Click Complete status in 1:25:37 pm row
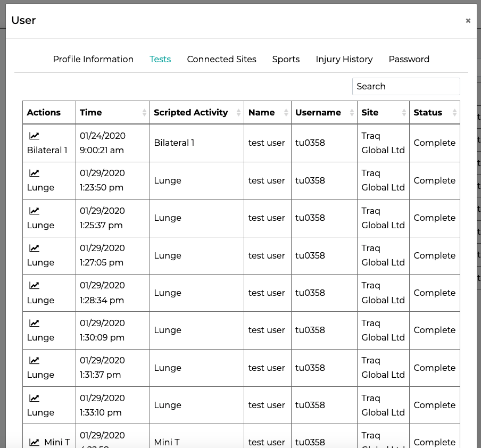 click(434, 218)
